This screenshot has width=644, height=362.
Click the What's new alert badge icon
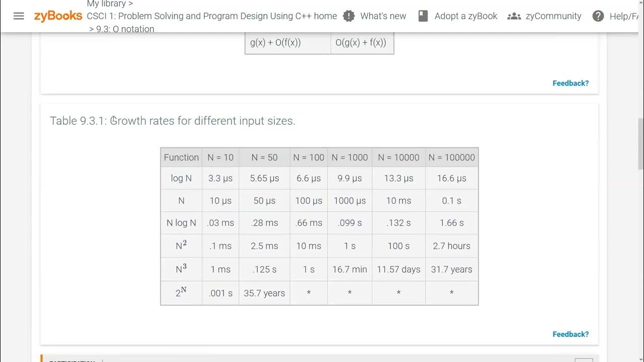click(x=349, y=16)
